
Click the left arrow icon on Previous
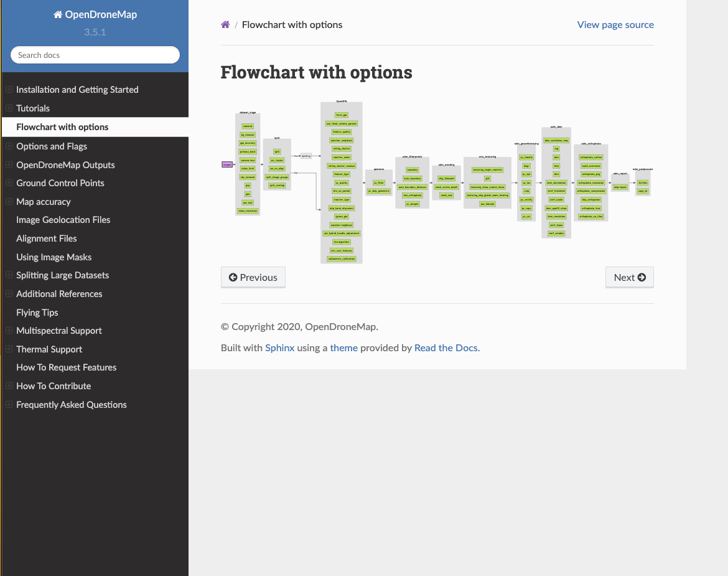point(233,278)
